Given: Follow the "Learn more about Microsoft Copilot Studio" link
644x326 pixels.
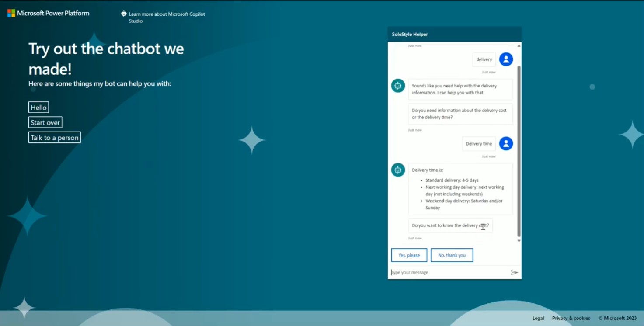Looking at the screenshot, I should tap(167, 17).
